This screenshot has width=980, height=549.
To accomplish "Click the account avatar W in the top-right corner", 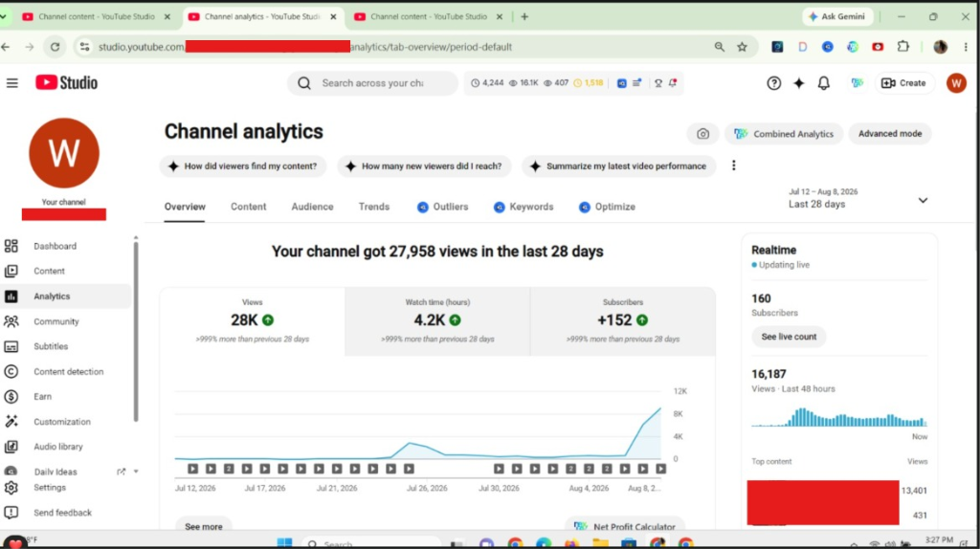I will pyautogui.click(x=956, y=83).
